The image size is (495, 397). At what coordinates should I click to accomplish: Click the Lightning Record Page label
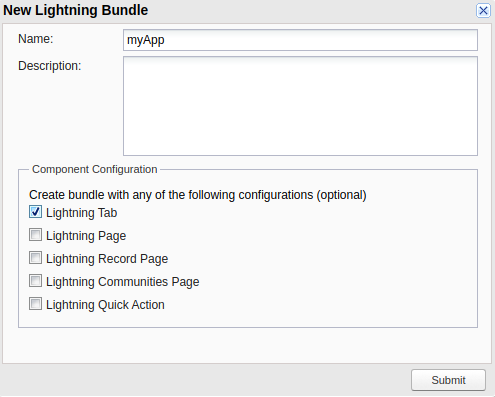coord(107,259)
